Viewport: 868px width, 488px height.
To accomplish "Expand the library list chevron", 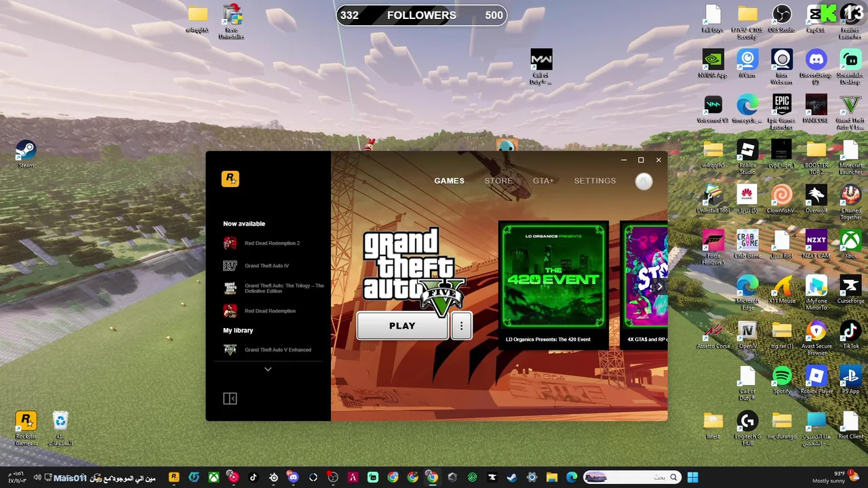I will (268, 369).
